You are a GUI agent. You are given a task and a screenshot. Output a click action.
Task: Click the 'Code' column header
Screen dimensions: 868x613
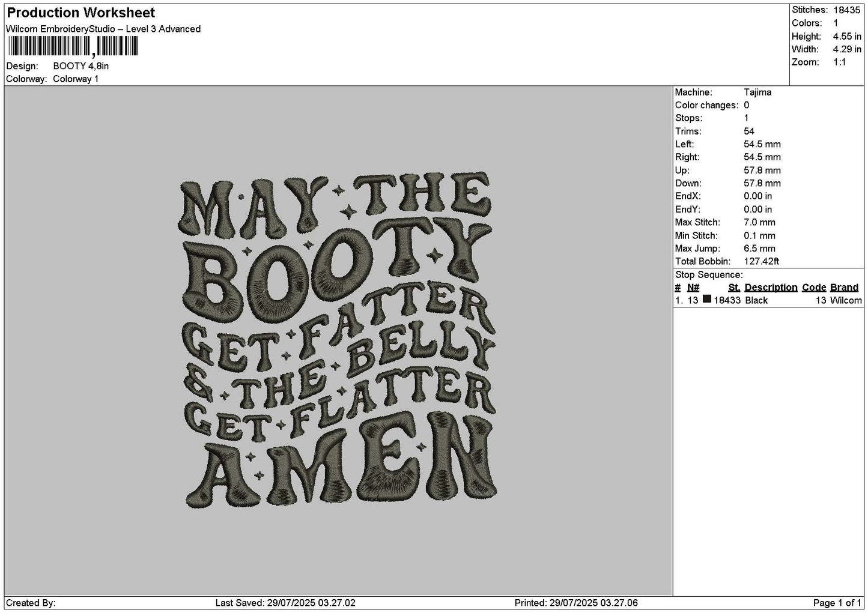pyautogui.click(x=815, y=288)
